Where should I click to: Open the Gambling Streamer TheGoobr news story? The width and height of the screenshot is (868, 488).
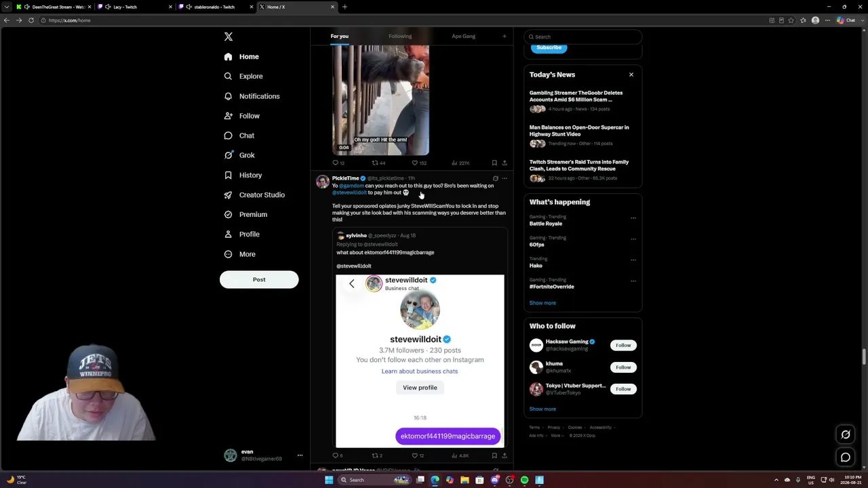point(583,100)
